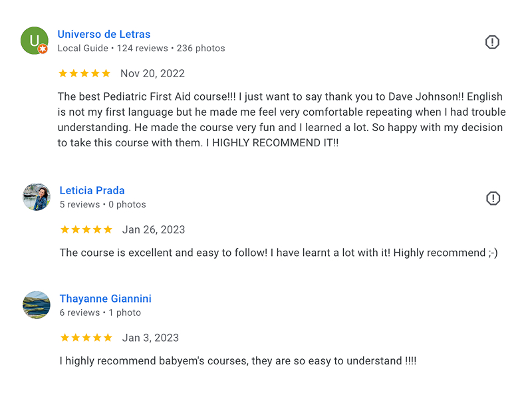The width and height of the screenshot is (532, 399).
Task: Click star rating of Jan 3, 2023 review
Action: click(86, 338)
